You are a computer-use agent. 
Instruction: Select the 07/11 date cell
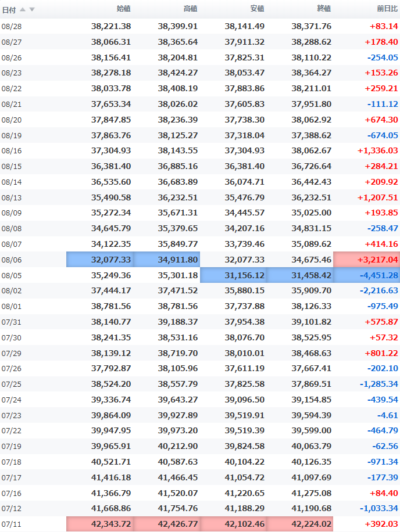(x=12, y=524)
